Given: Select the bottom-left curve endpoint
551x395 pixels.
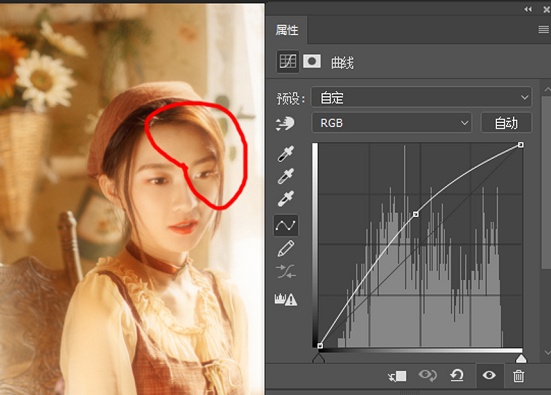Looking at the screenshot, I should click(320, 346).
